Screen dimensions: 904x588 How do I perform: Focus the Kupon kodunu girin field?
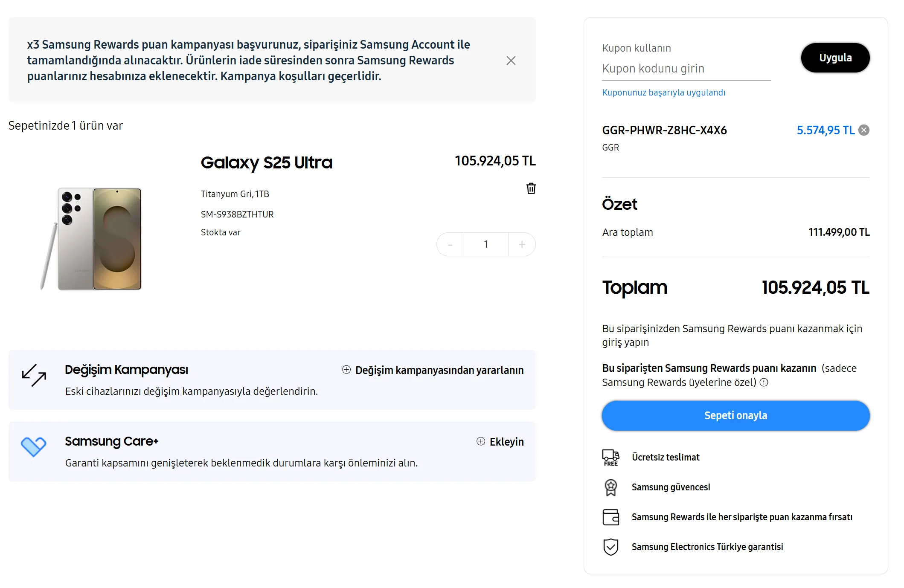686,69
